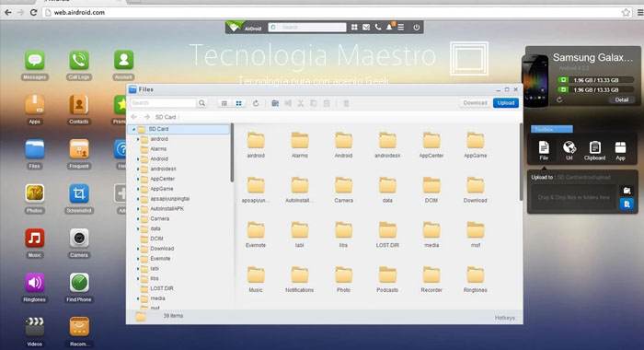Image resolution: width=644 pixels, height=350 pixels.
Task: Click the device refresh icon beside Detail
Action: 559,100
